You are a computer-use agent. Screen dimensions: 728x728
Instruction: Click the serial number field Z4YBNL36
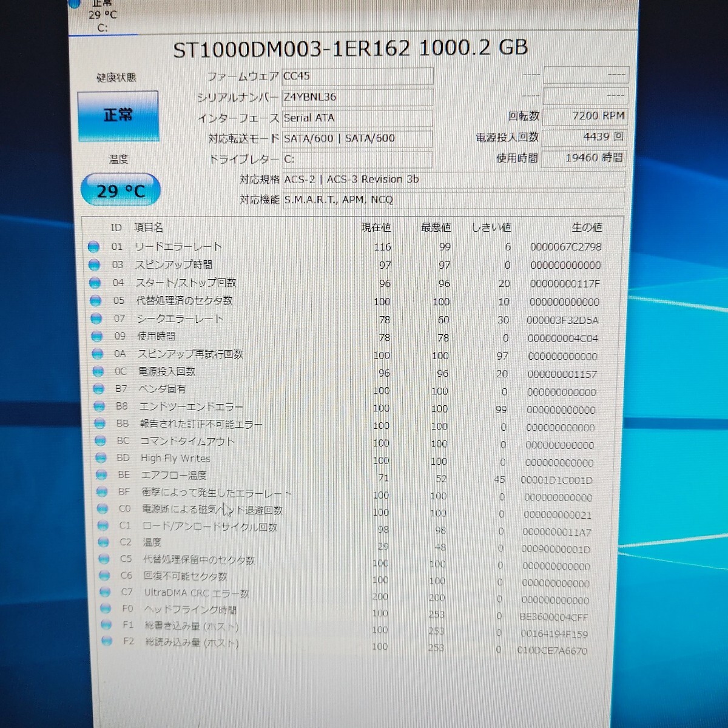click(357, 97)
